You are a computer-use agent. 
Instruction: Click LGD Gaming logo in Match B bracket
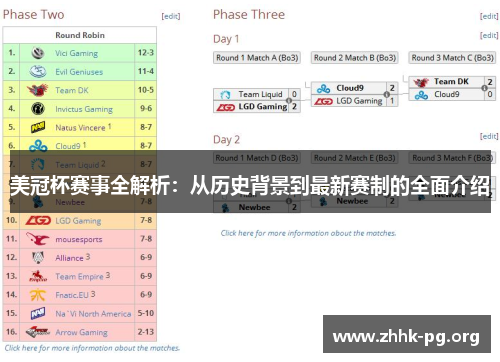pos(323,101)
